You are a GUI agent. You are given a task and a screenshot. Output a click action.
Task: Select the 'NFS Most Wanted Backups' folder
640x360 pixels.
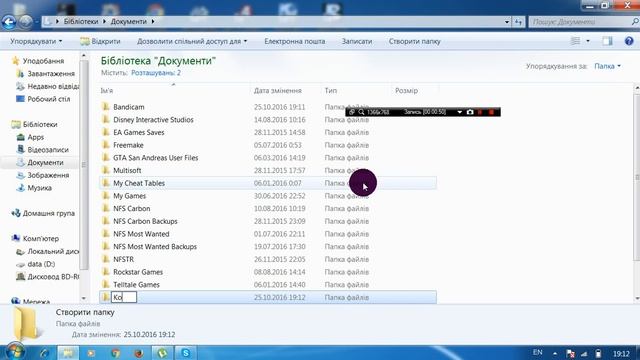[x=155, y=246]
